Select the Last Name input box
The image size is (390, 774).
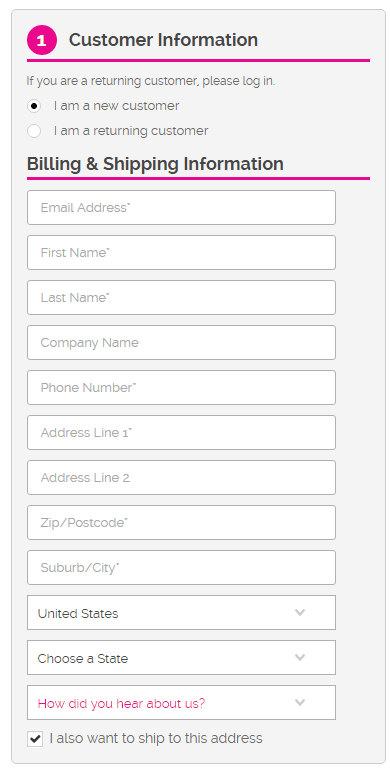pos(181,297)
